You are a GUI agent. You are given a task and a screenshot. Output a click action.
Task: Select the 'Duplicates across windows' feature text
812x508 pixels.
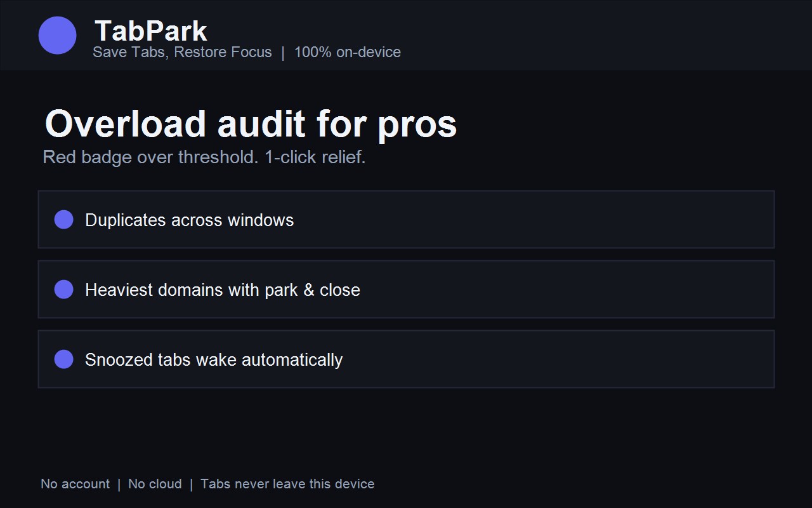tap(190, 220)
